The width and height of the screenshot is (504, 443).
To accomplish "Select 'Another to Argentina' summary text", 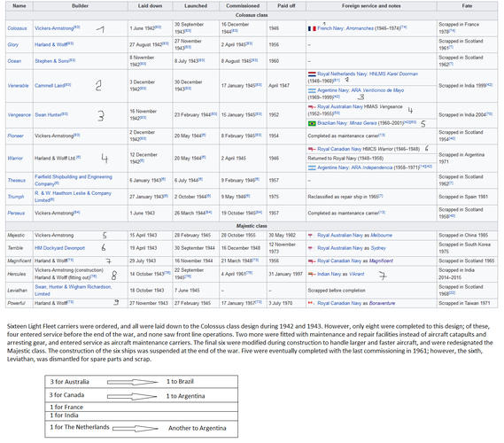I will click(197, 428).
